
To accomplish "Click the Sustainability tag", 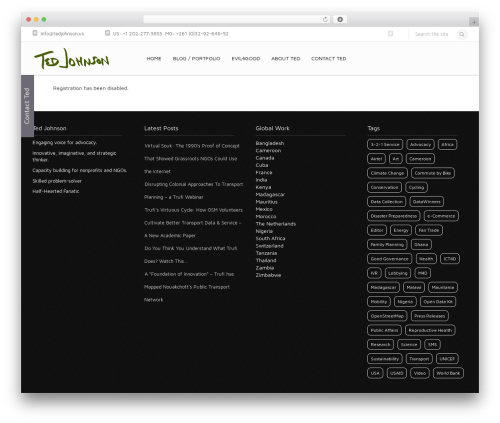I will coord(385,359).
